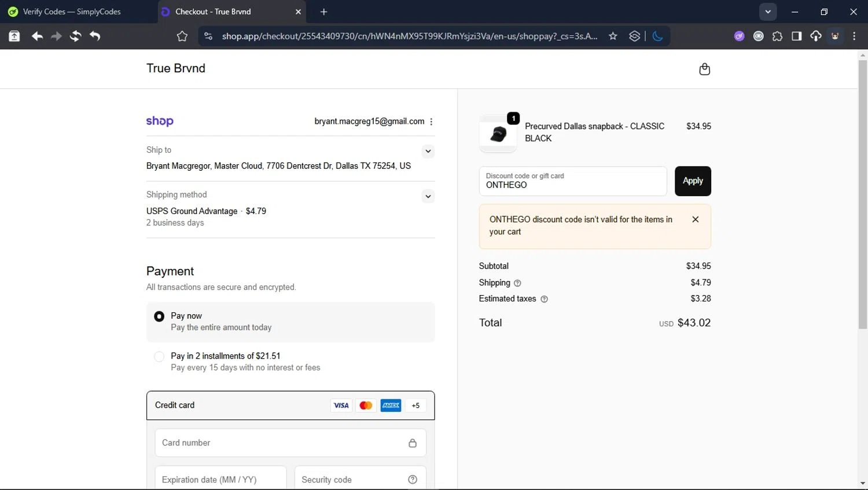The image size is (868, 490).
Task: Go forward with the browser forward arrow
Action: [x=56, y=36]
